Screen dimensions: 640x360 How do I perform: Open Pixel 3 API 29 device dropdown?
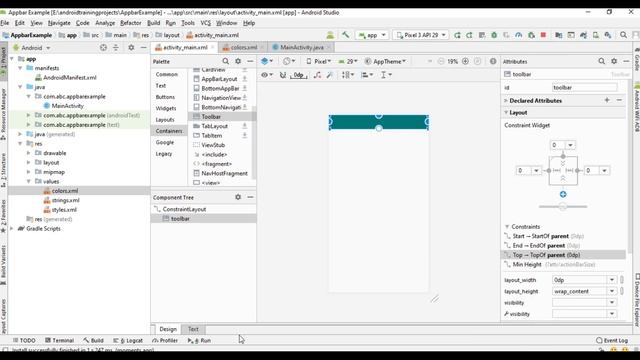coord(421,35)
